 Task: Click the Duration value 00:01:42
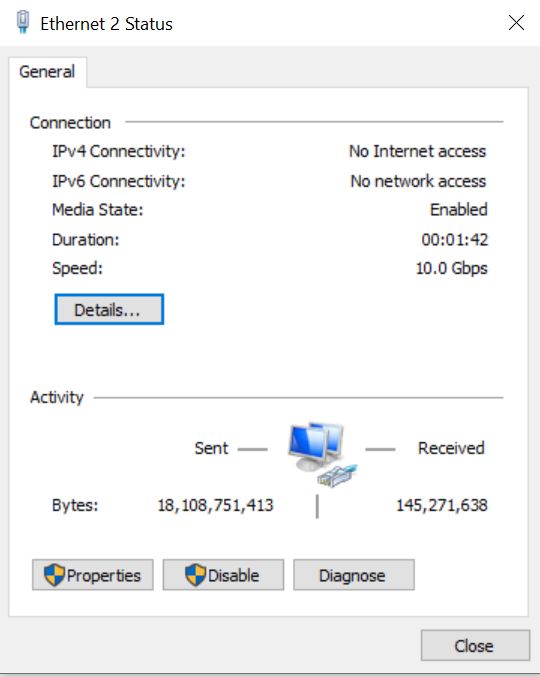tap(455, 240)
